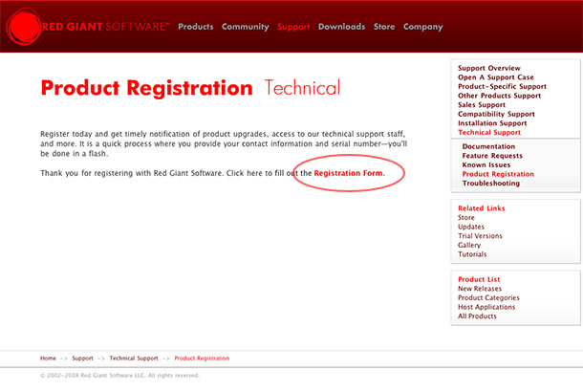
Task: Click Home in breadcrumb
Action: tap(48, 359)
